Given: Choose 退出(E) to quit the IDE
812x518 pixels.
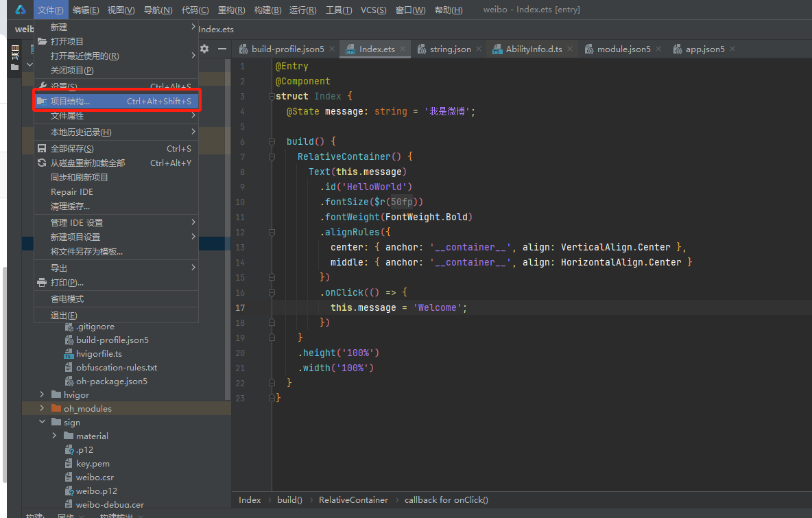Looking at the screenshot, I should point(117,316).
